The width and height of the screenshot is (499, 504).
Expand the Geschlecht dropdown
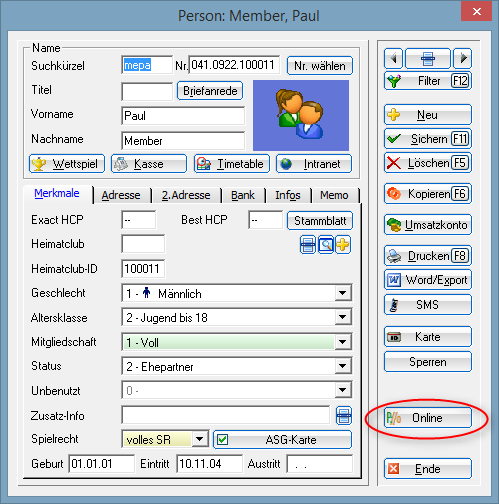pos(343,293)
